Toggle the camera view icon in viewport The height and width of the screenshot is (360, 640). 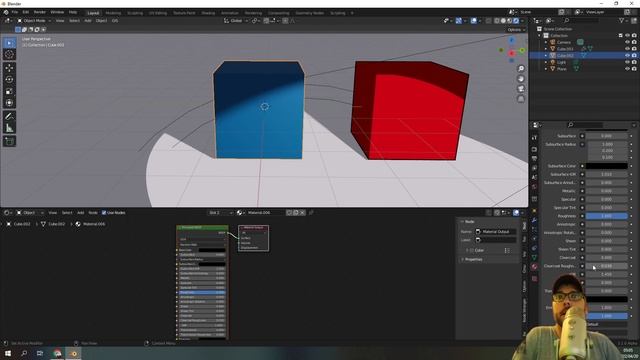pyautogui.click(x=521, y=89)
